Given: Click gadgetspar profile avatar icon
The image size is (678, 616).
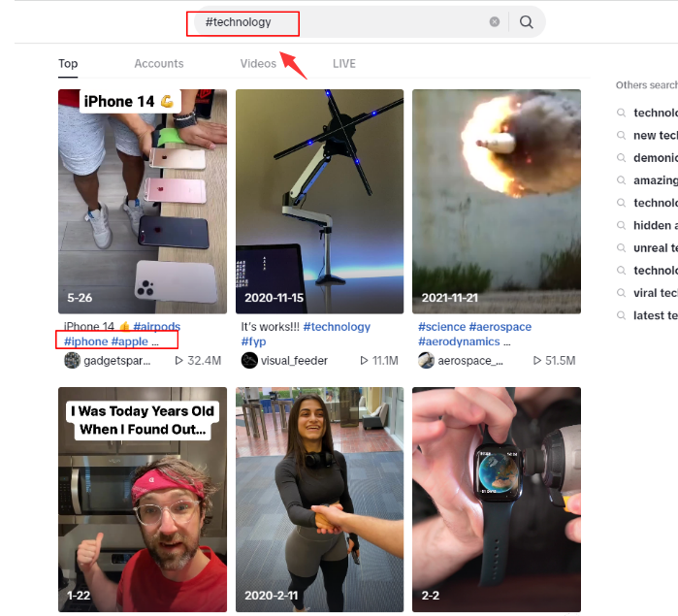Looking at the screenshot, I should [72, 361].
